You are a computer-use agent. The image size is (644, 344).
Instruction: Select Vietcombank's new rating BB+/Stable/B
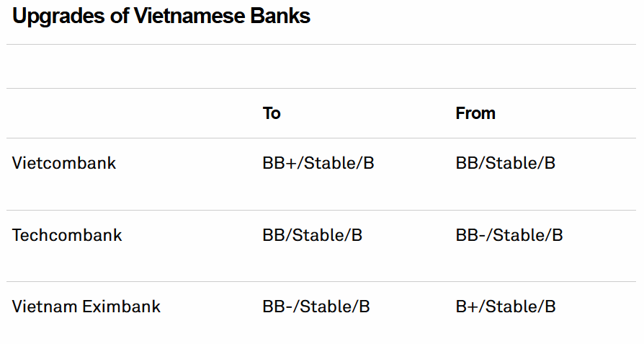[x=318, y=162]
